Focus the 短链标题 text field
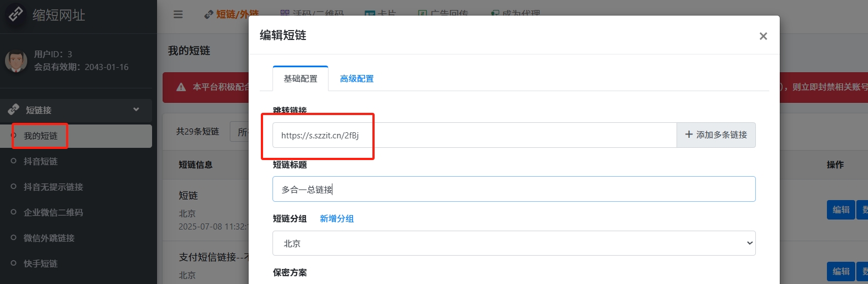 click(x=514, y=190)
